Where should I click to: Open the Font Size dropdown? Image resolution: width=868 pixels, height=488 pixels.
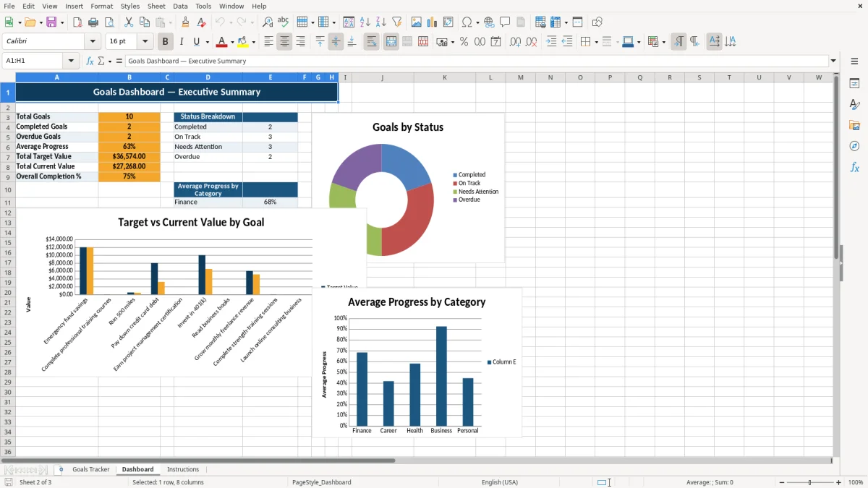pyautogui.click(x=145, y=42)
